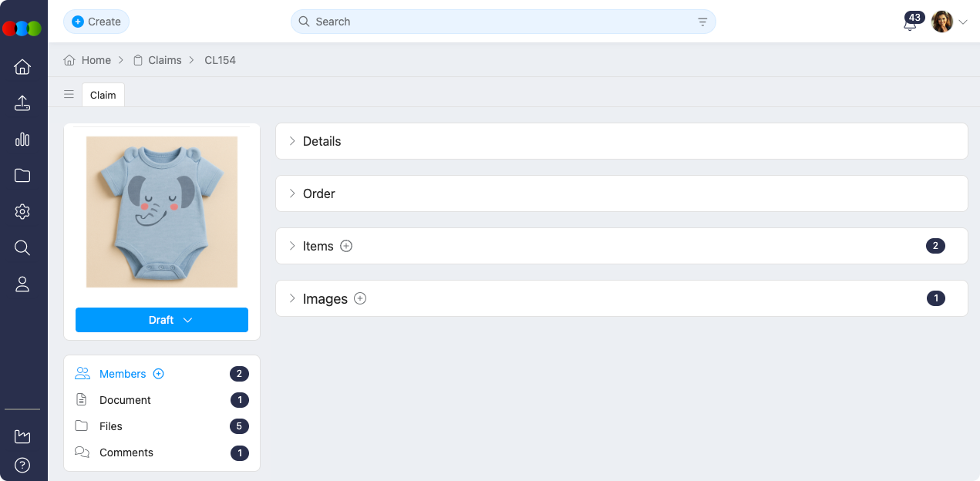Click the baby onesie product thumbnail
The height and width of the screenshot is (481, 980).
[162, 212]
